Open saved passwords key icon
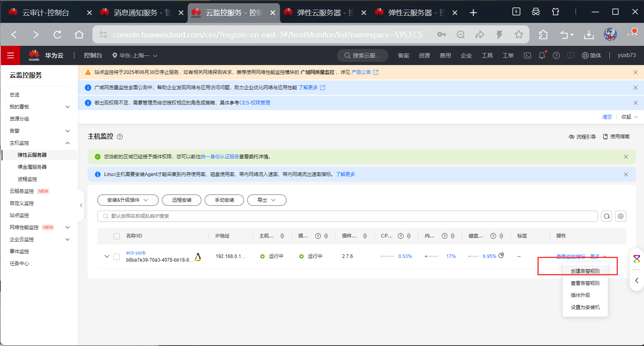The width and height of the screenshot is (644, 346). tap(441, 35)
